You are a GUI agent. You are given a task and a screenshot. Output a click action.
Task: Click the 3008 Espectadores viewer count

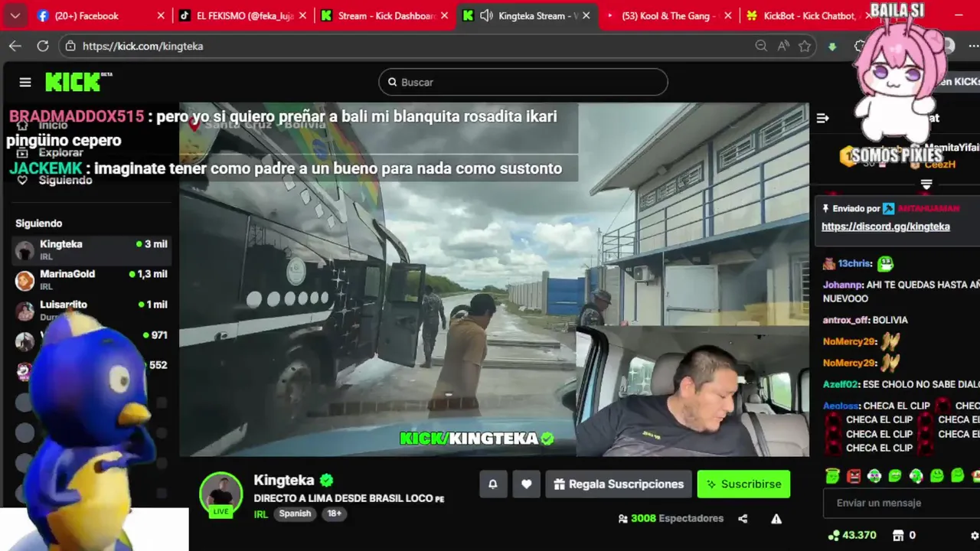click(x=671, y=519)
